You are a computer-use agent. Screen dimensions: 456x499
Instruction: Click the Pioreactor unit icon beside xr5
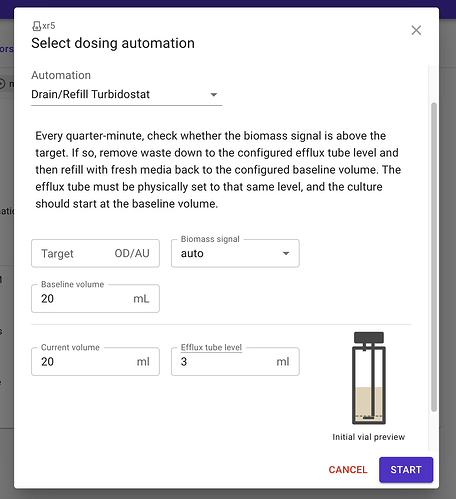[x=36, y=26]
